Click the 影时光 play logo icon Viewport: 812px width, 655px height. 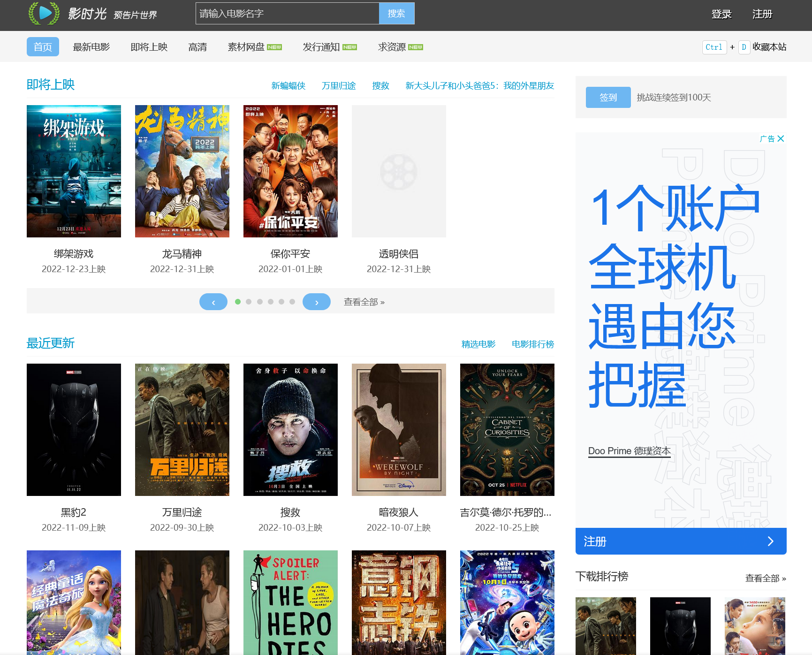[45, 13]
